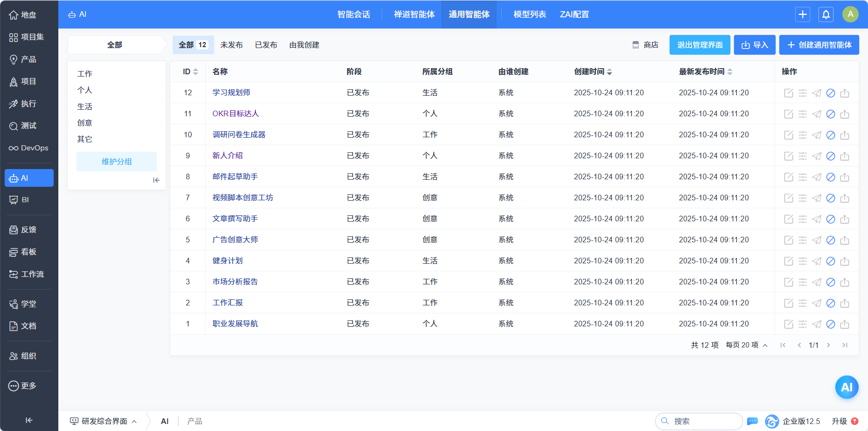This screenshot has height=431, width=868.
Task: Select the 未发布 filter tab
Action: 231,45
